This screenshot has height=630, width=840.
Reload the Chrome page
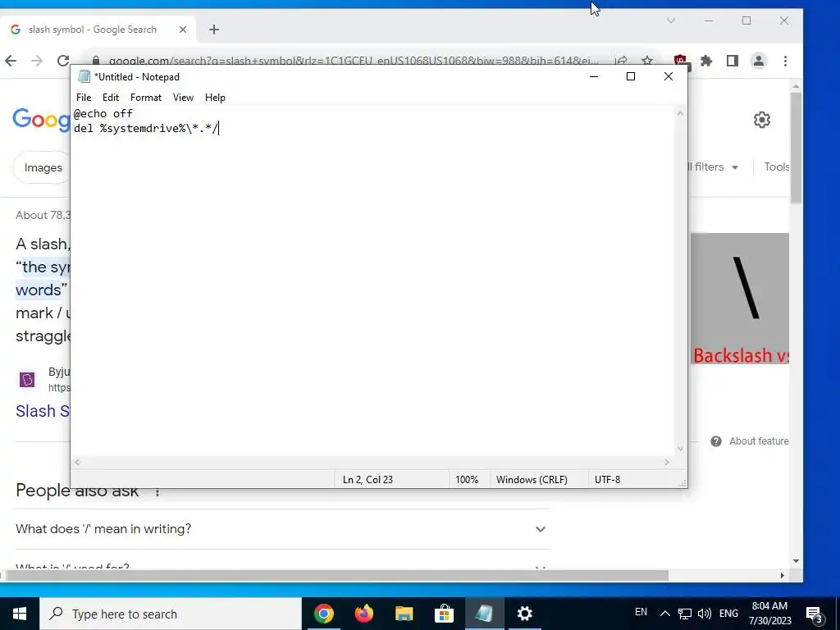[62, 61]
